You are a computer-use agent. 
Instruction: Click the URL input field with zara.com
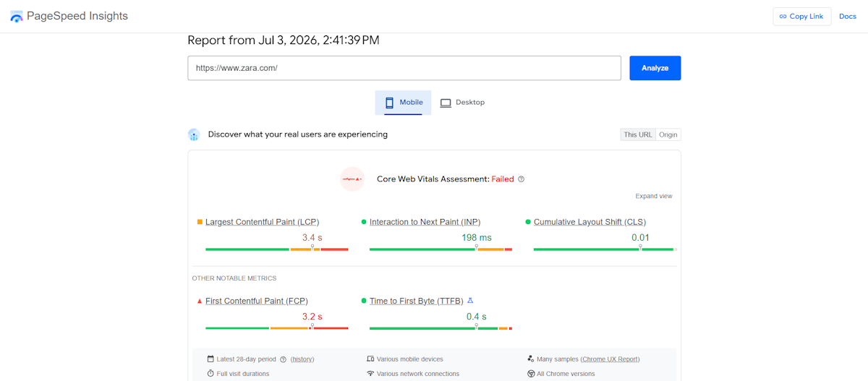coord(404,68)
